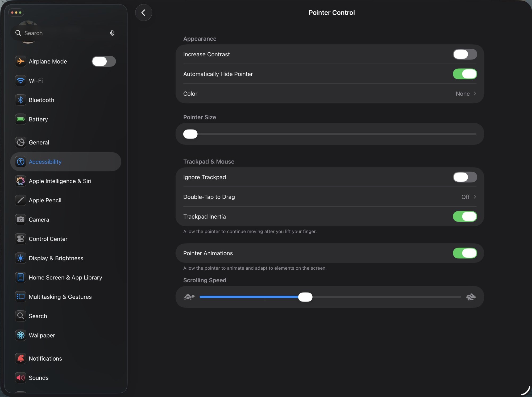The height and width of the screenshot is (397, 532).
Task: Enable the Increase Contrast toggle
Action: (465, 54)
